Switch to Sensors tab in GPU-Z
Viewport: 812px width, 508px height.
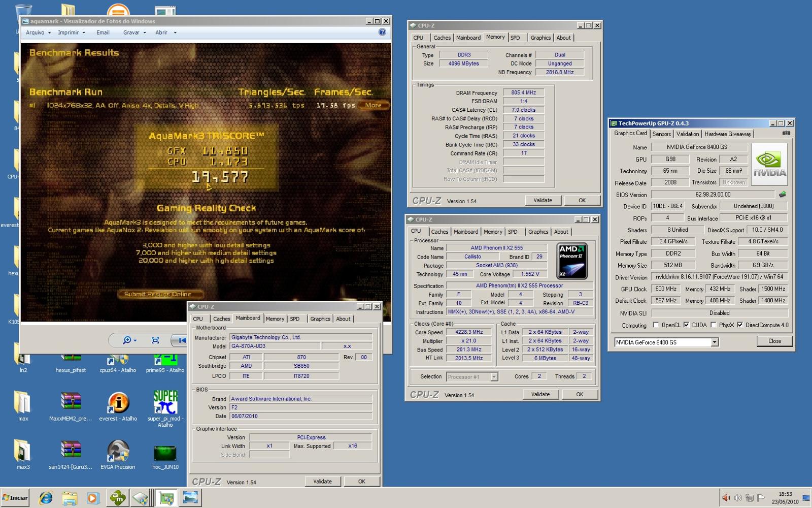pyautogui.click(x=662, y=134)
